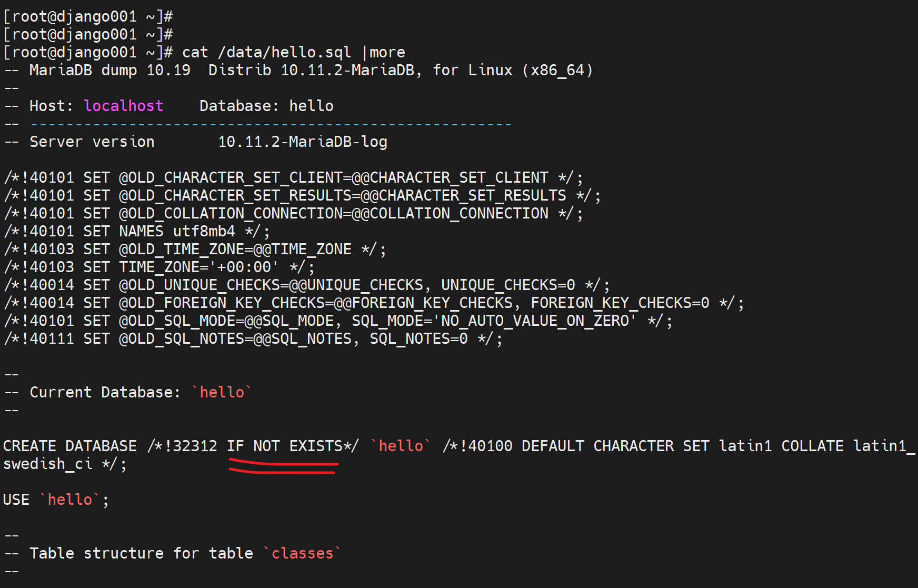Click the "SQL_NOTES=0" setting
918x588 pixels.
pos(418,338)
